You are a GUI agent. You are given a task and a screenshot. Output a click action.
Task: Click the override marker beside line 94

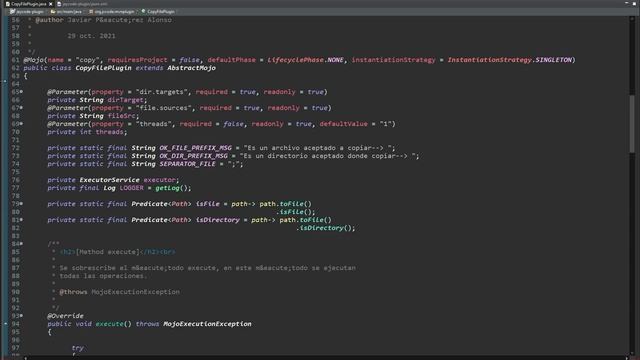[5, 324]
